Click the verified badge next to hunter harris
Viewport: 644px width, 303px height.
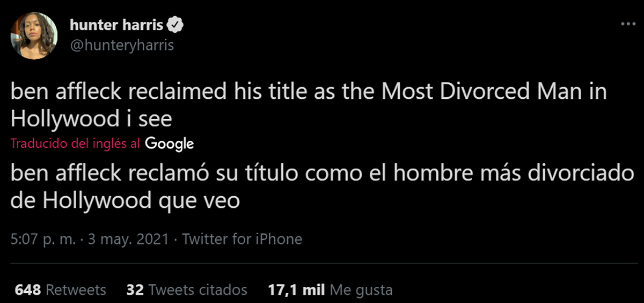(178, 25)
